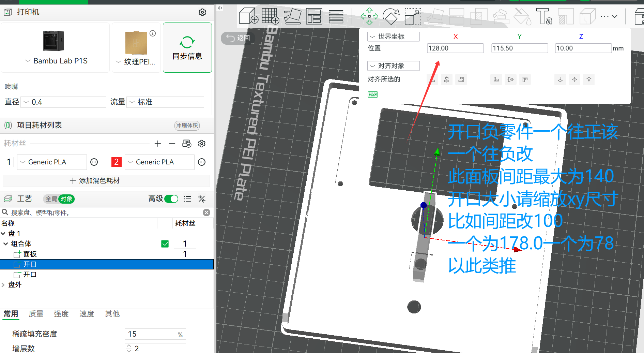
Task: Add a filament with the plus icon
Action: 158,144
